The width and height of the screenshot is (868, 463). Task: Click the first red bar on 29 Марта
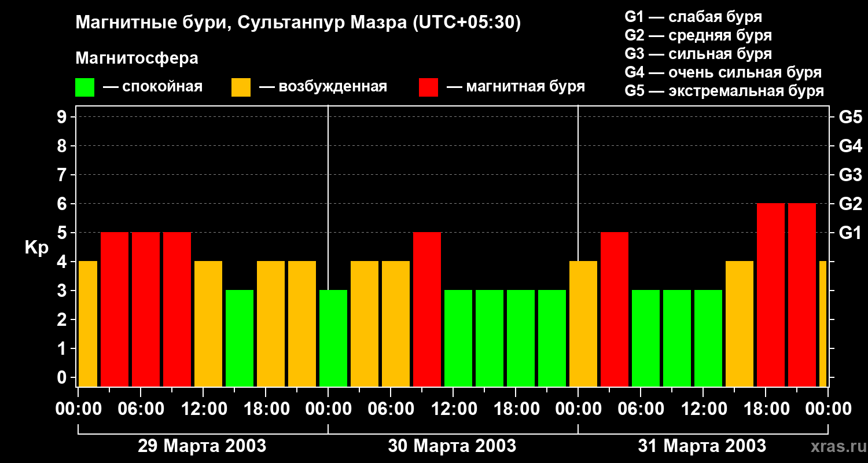click(x=115, y=310)
